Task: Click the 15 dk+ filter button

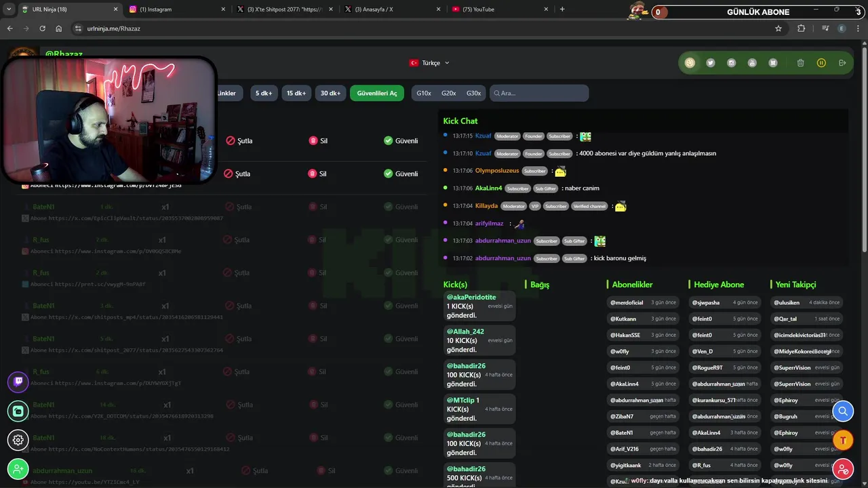Action: 296,93
